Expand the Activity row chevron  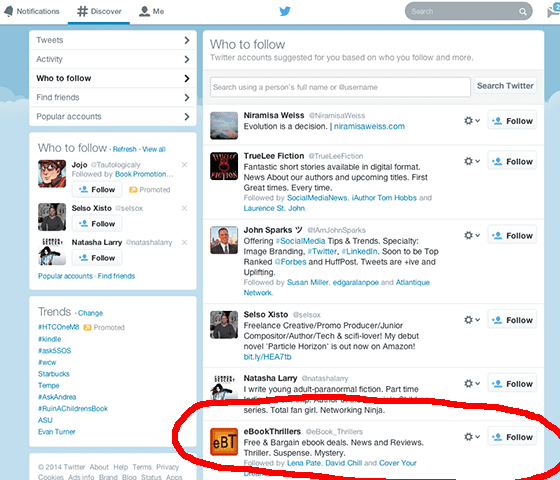tap(187, 59)
